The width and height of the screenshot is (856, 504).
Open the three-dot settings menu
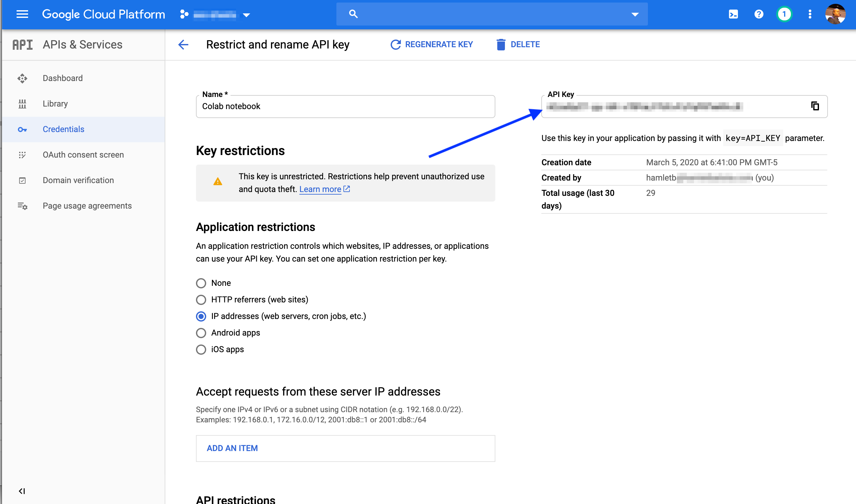[810, 14]
